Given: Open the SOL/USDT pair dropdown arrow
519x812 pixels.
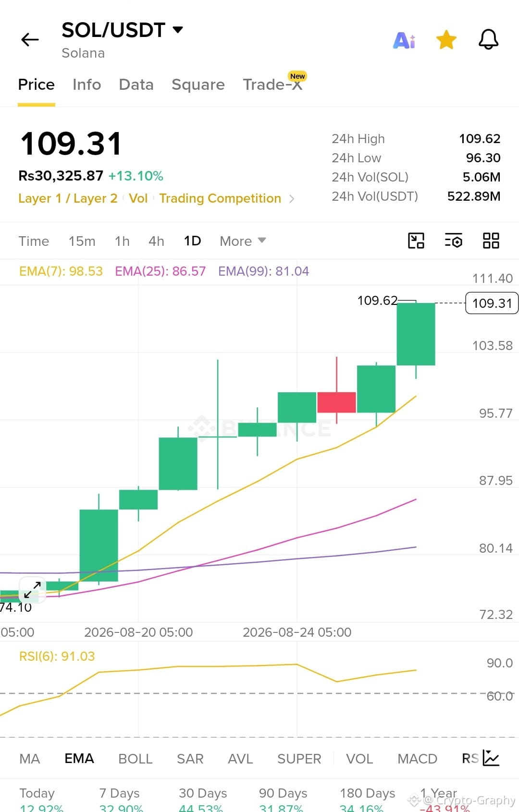Looking at the screenshot, I should pyautogui.click(x=178, y=30).
